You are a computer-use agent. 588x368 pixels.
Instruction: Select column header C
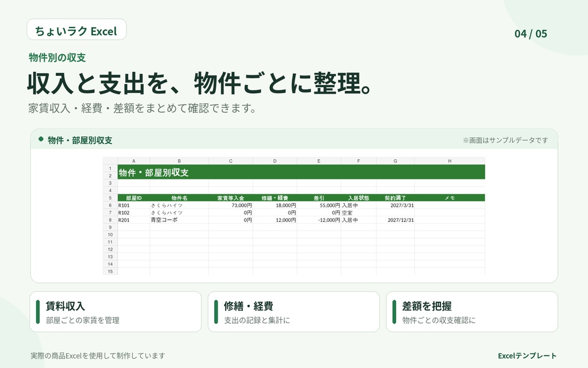coord(231,161)
